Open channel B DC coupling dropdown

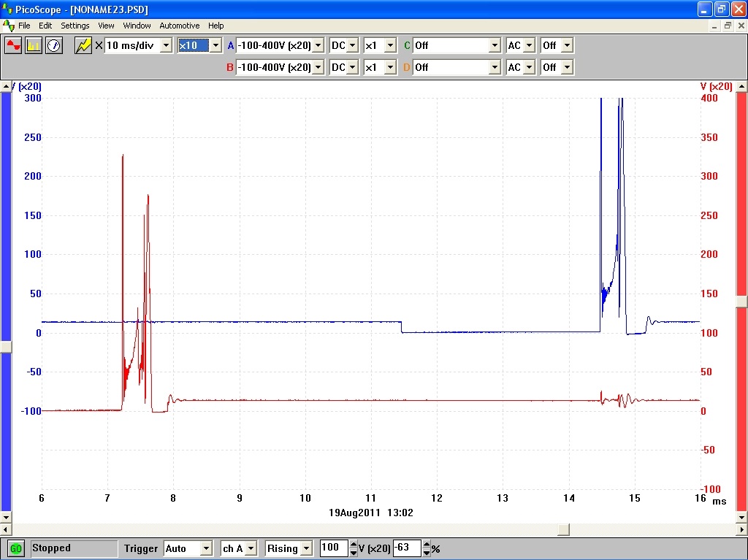coord(353,67)
